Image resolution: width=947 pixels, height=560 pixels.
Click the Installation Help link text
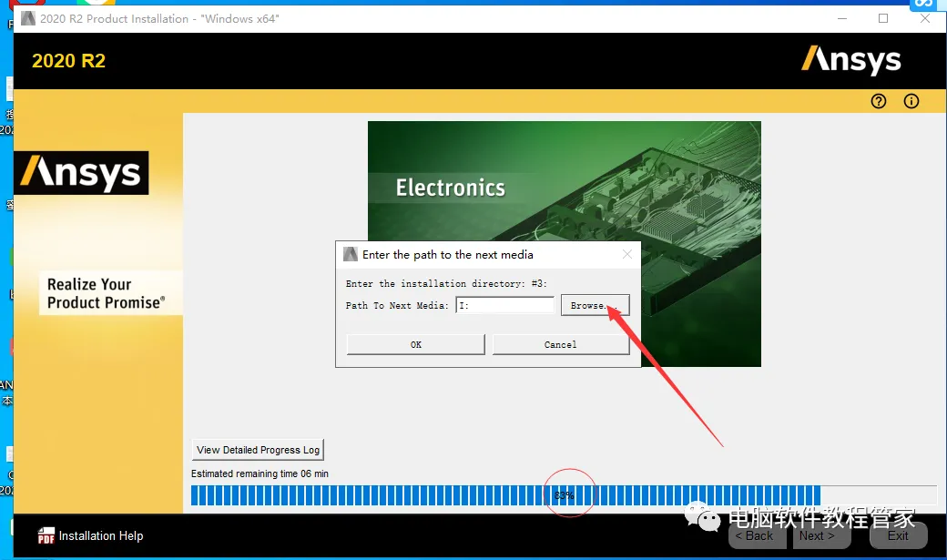[101, 535]
